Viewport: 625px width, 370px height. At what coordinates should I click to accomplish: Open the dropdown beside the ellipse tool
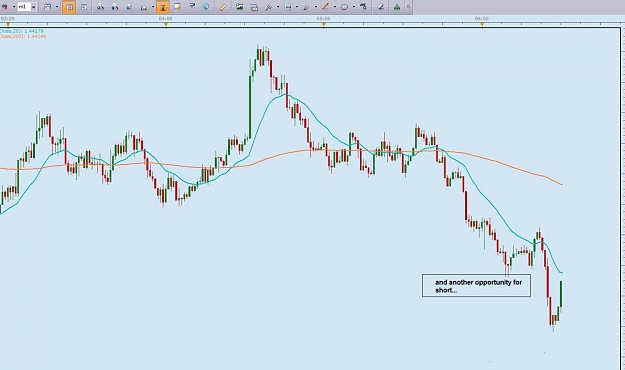(x=354, y=7)
